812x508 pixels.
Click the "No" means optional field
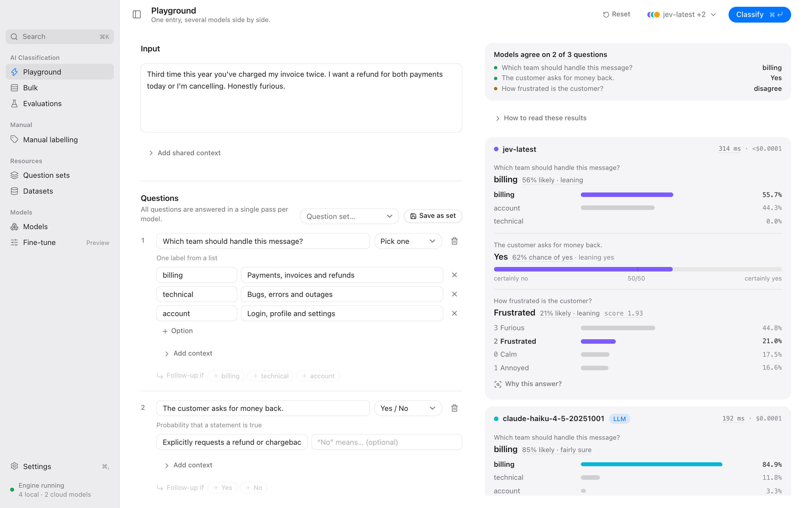tap(387, 442)
